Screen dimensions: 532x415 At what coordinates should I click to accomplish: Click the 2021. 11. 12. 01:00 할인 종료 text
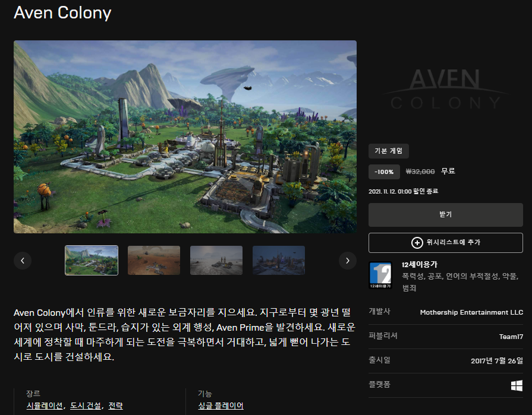coord(403,191)
